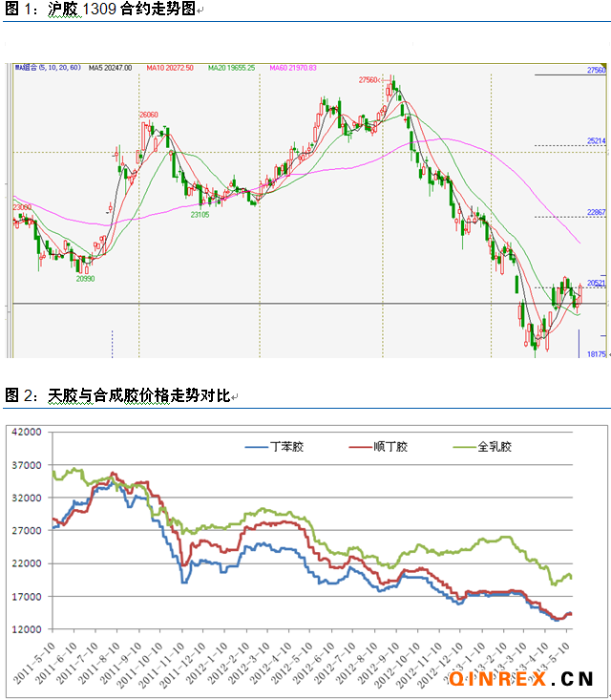Select the red 顺丁胶 legend entry
Image resolution: width=611 pixels, height=700 pixels.
pyautogui.click(x=377, y=446)
